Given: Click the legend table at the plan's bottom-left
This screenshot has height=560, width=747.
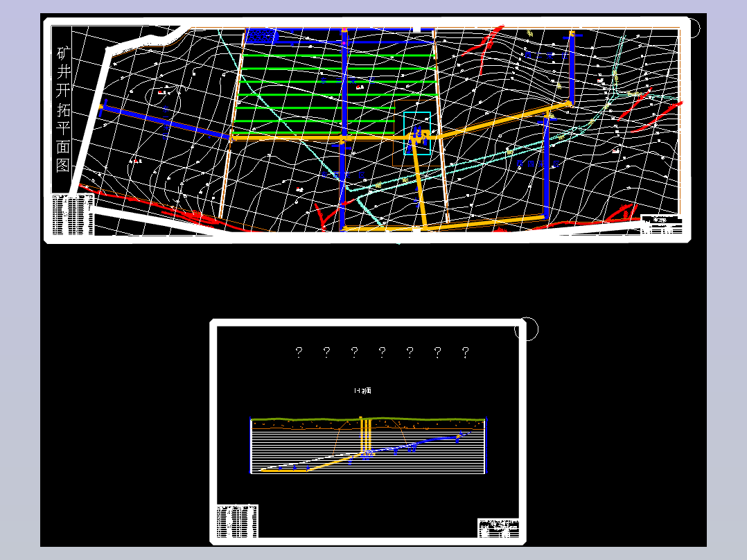Looking at the screenshot, I should tap(73, 214).
